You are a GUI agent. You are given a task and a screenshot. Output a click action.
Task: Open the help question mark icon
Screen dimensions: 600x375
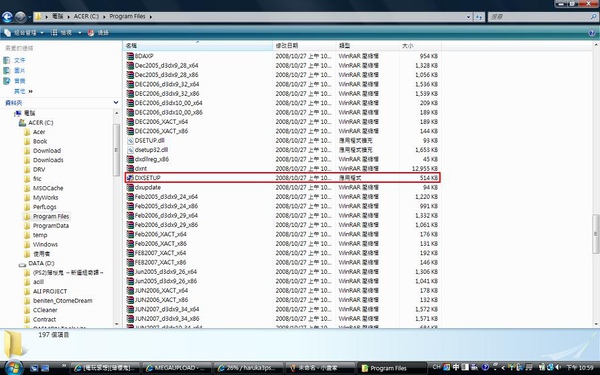point(592,33)
